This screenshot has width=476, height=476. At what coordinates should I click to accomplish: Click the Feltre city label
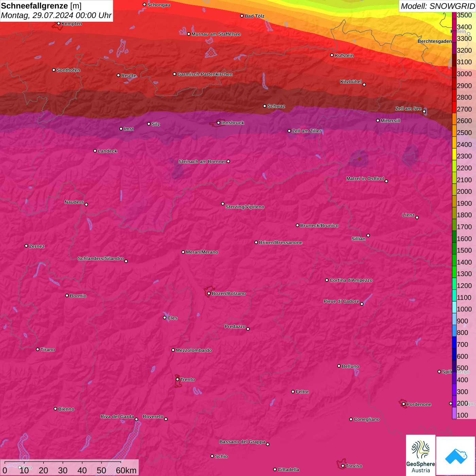pyautogui.click(x=302, y=392)
